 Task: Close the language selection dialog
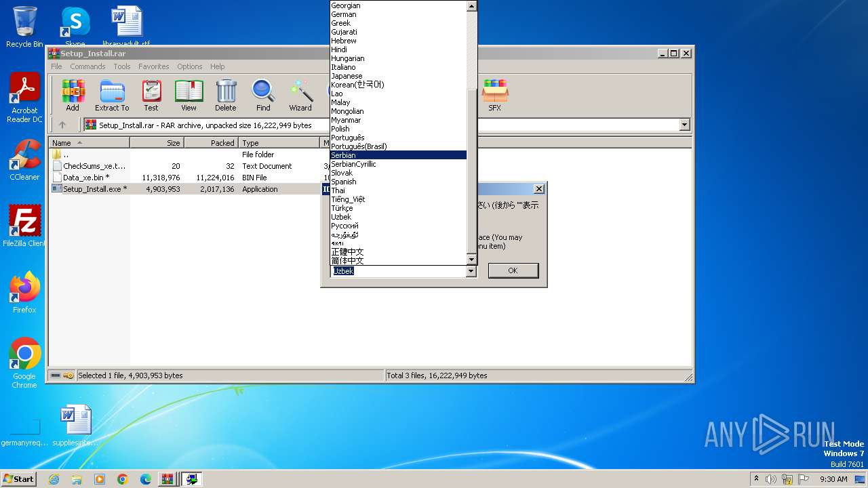click(x=539, y=189)
